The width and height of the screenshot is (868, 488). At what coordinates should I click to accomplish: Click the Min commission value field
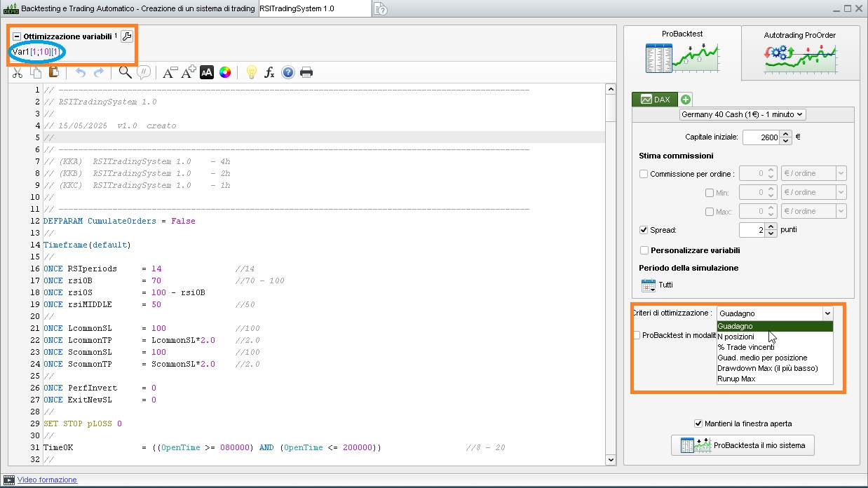(x=752, y=192)
